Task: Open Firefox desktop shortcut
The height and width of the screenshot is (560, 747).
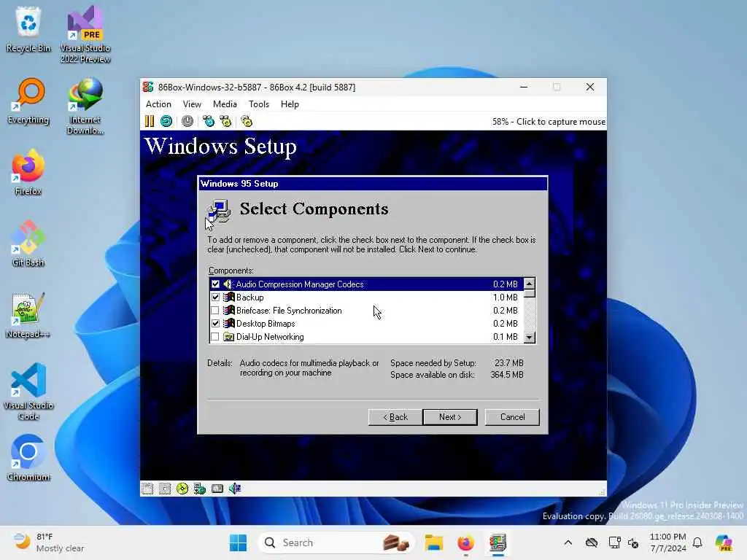Action: (28, 172)
